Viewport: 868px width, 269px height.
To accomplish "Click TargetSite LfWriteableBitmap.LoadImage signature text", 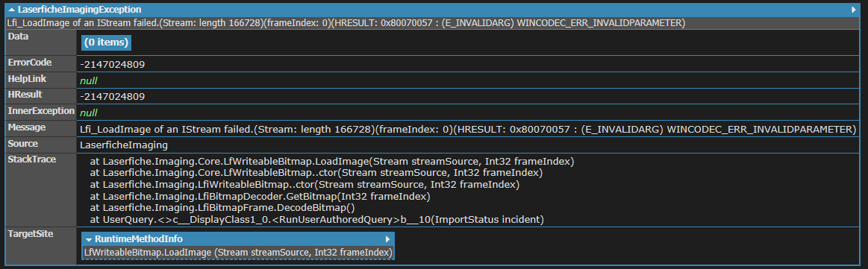I will 238,253.
